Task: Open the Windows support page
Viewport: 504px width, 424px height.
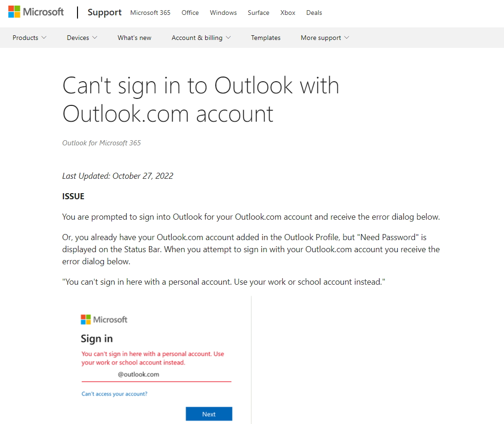Action: pyautogui.click(x=223, y=13)
